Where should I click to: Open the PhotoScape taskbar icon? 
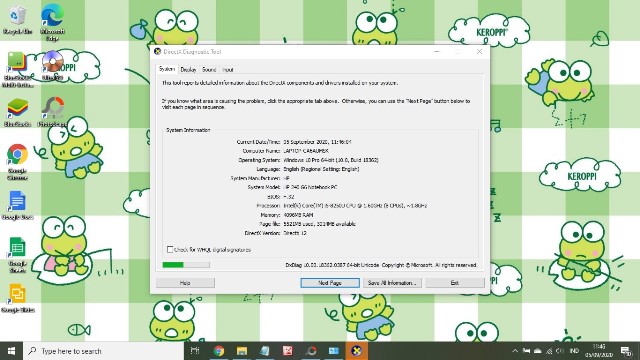[x=311, y=351]
